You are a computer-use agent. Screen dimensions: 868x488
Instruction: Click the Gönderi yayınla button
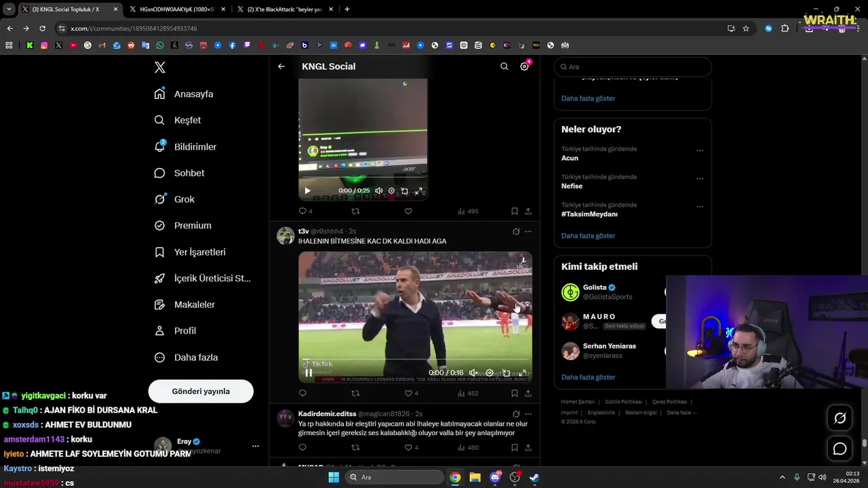tap(201, 391)
